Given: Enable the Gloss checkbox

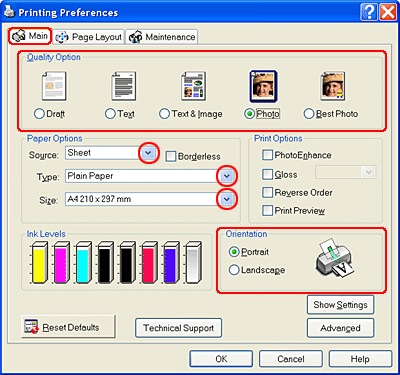Looking at the screenshot, I should coord(267,174).
